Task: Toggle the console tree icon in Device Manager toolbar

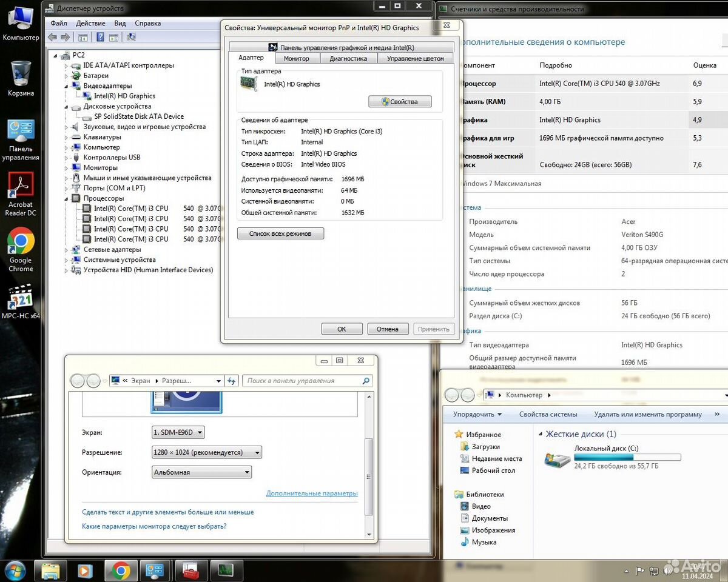Action: pyautogui.click(x=83, y=37)
